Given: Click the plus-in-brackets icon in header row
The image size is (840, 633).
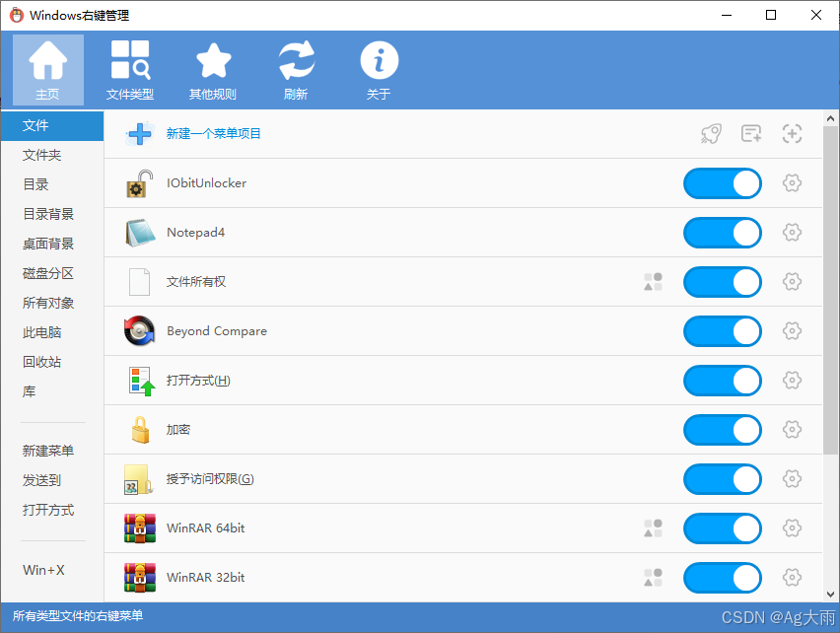Looking at the screenshot, I should 792,133.
